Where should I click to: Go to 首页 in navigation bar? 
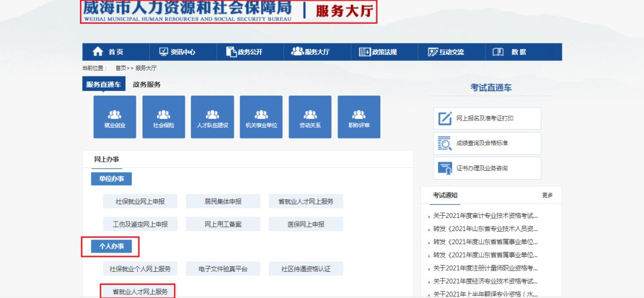(109, 52)
